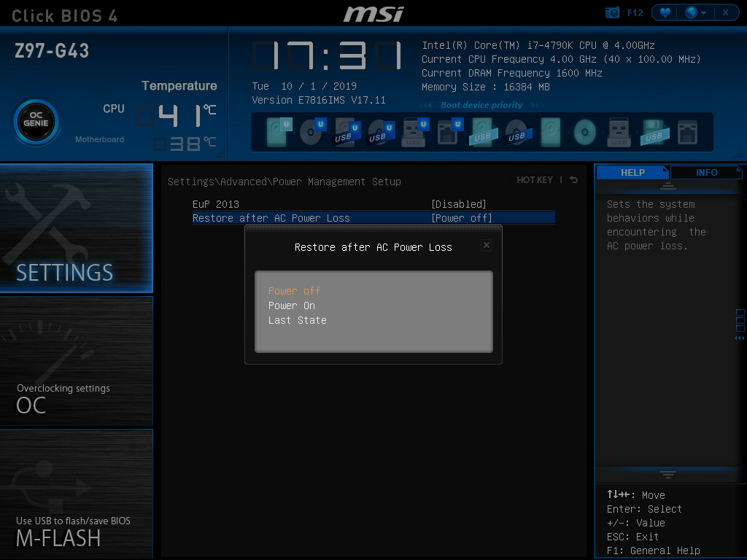Toggle the OC Genie button
This screenshot has height=560, width=747.
pos(36,122)
